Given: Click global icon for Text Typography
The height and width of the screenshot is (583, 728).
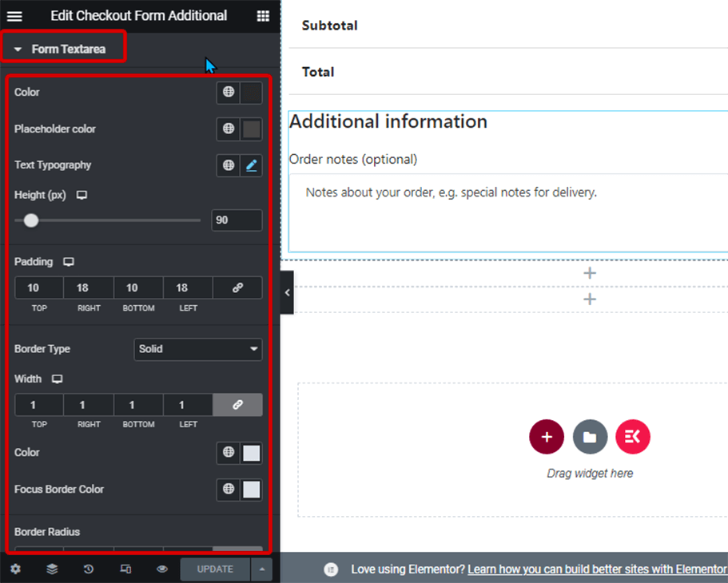Looking at the screenshot, I should (229, 165).
